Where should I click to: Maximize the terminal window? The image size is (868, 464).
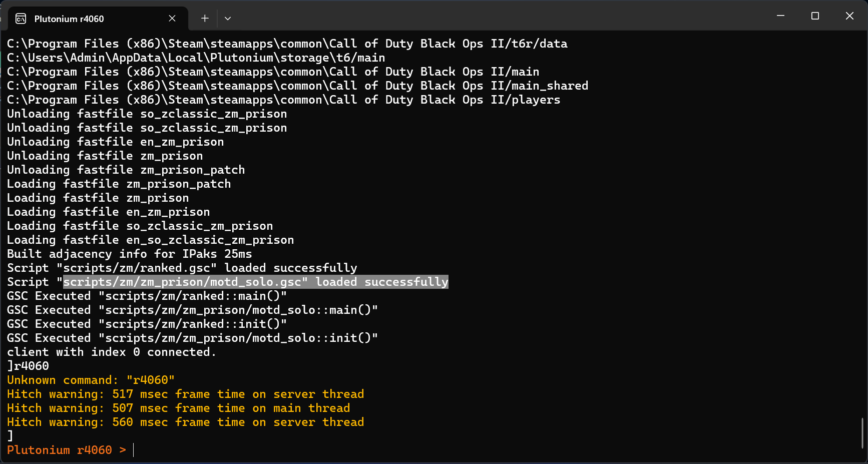(x=815, y=16)
